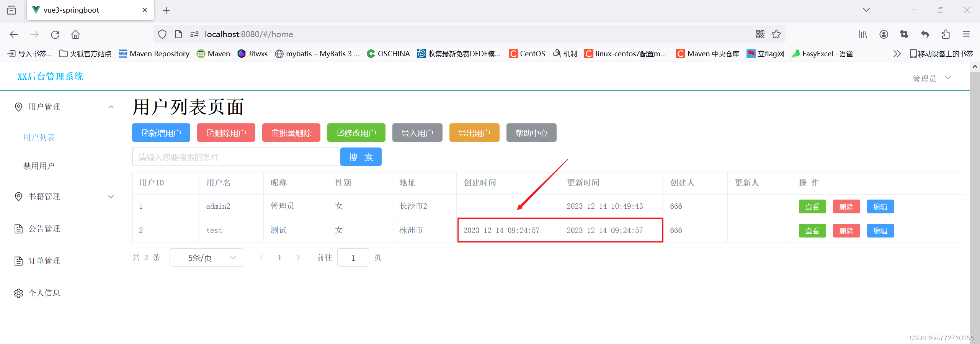Open the Firefox library sidebar icon
The width and height of the screenshot is (980, 344).
[x=863, y=34]
